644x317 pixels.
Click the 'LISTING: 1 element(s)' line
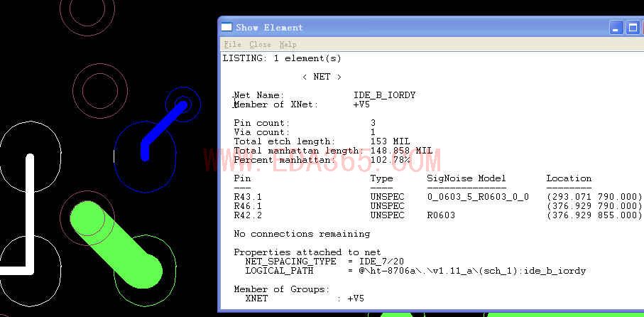point(282,58)
